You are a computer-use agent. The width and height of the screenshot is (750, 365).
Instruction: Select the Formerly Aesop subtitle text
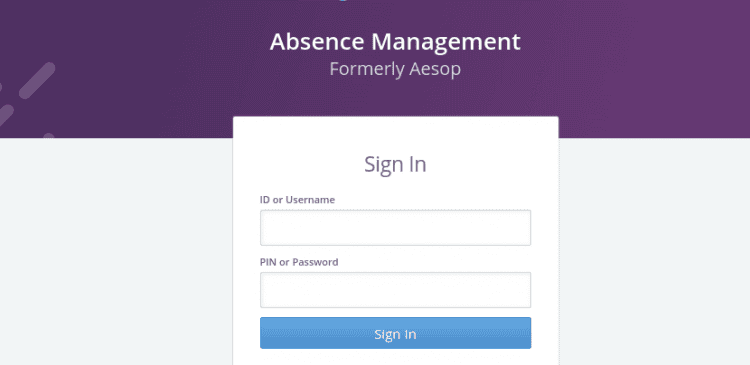click(395, 69)
